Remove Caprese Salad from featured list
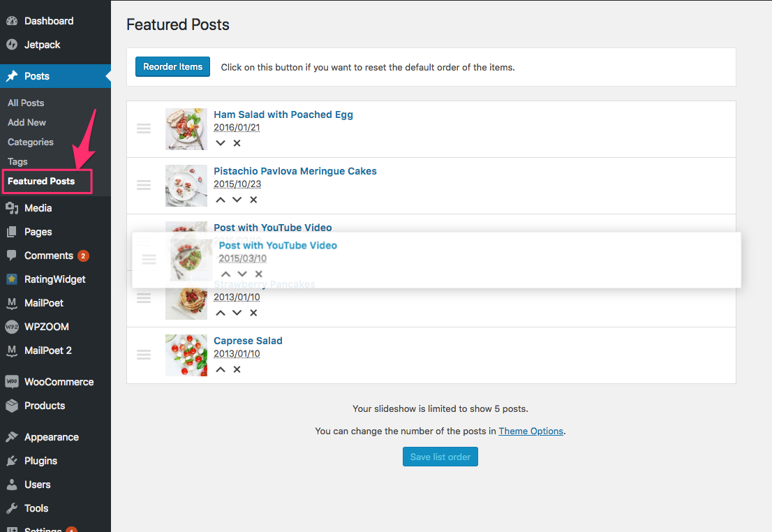Image resolution: width=772 pixels, height=532 pixels. (x=237, y=369)
